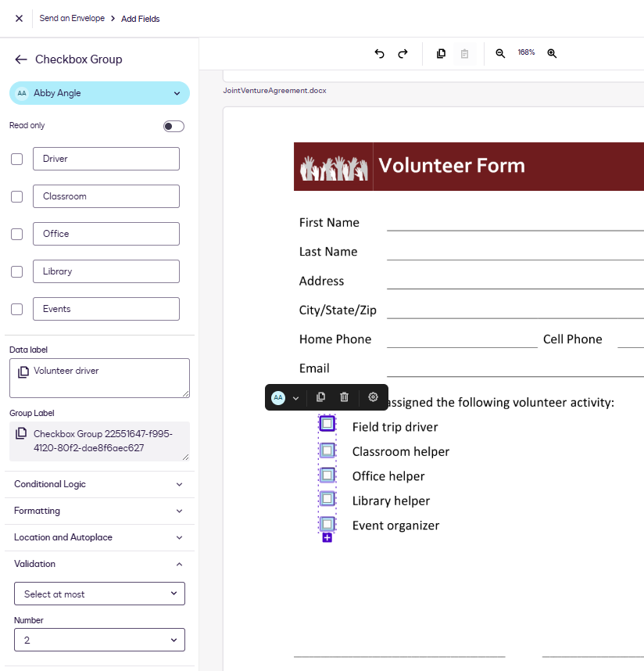644x671 pixels.
Task: Open the Abby Angle recipient dropdown
Action: [99, 93]
